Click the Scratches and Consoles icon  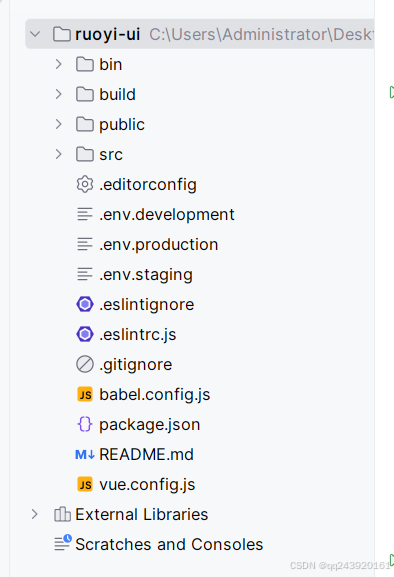tap(63, 543)
